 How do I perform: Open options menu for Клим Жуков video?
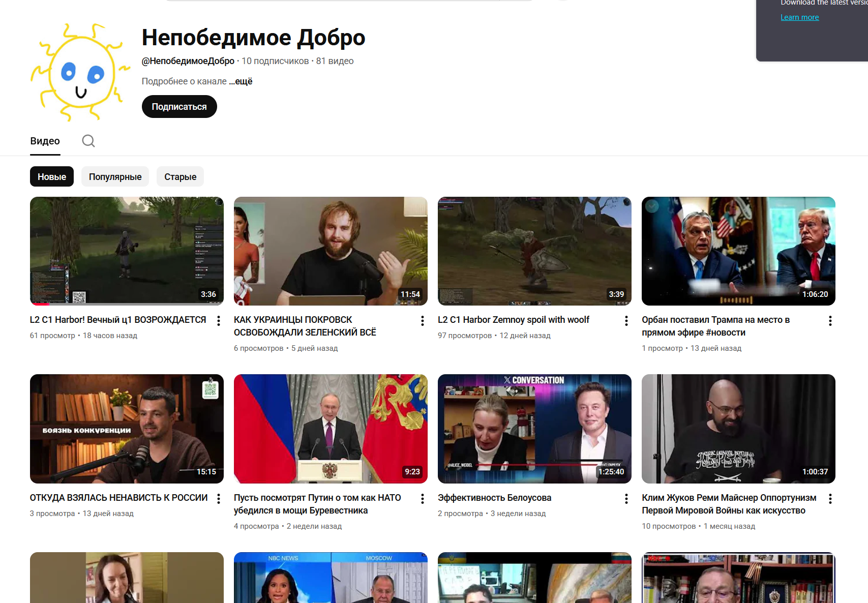830,499
